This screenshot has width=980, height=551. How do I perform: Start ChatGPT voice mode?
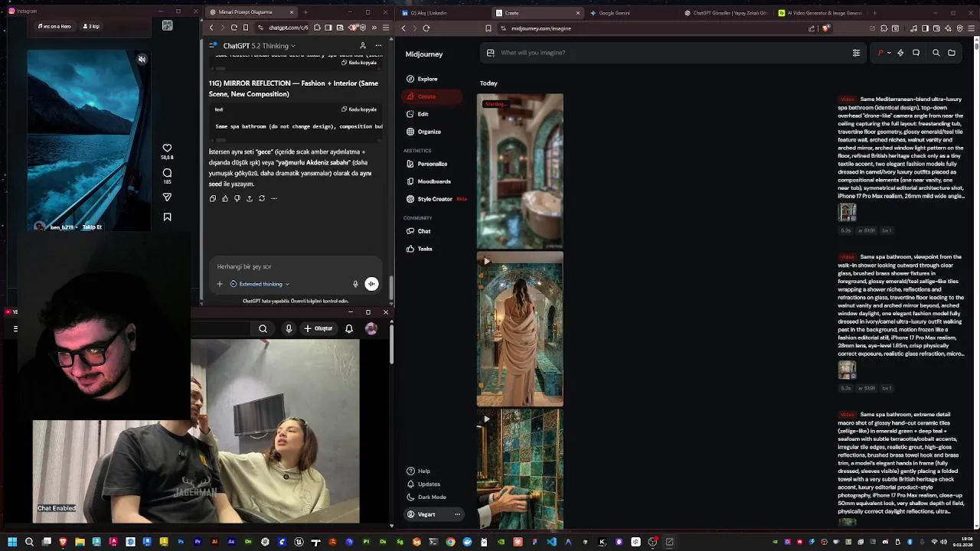(371, 284)
